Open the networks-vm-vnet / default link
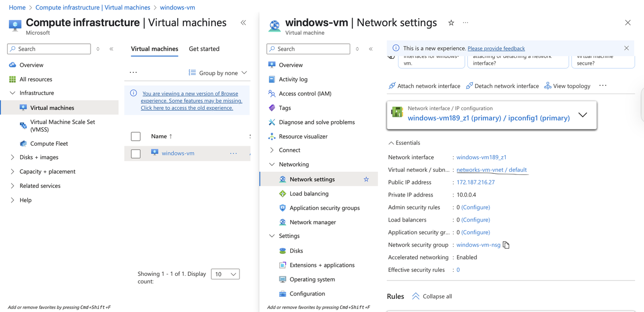 492,170
